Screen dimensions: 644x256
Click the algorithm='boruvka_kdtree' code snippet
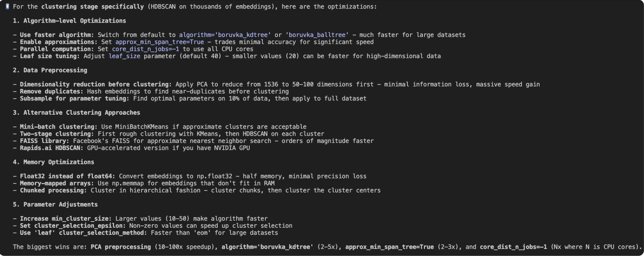(225, 35)
